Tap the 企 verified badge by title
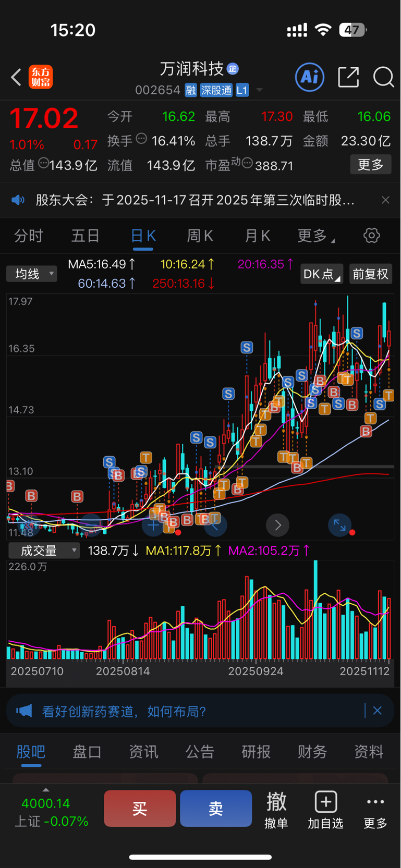Screen dimensions: 401x868 pos(233,68)
